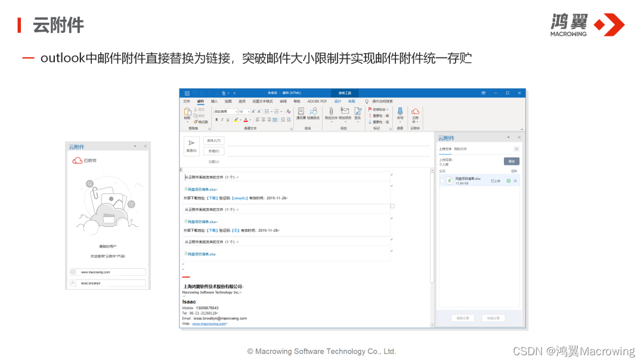
Task: Open the font name dropdown
Action: [237, 112]
